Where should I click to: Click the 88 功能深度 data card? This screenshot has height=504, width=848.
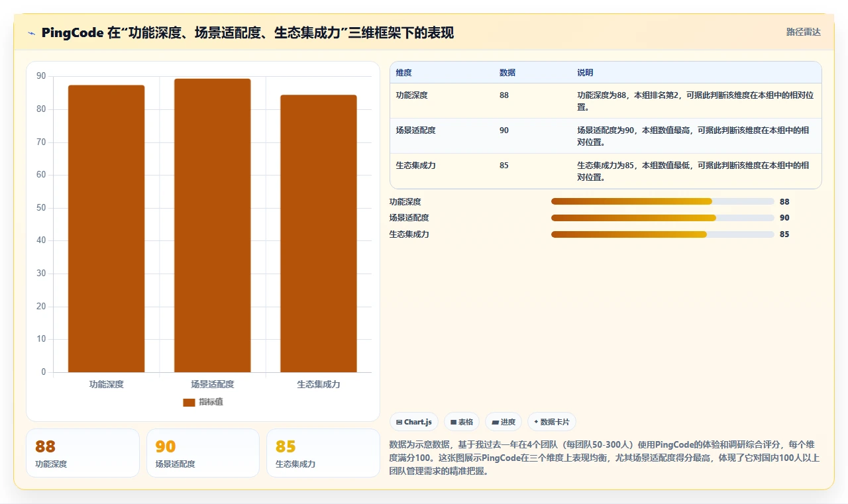[83, 453]
